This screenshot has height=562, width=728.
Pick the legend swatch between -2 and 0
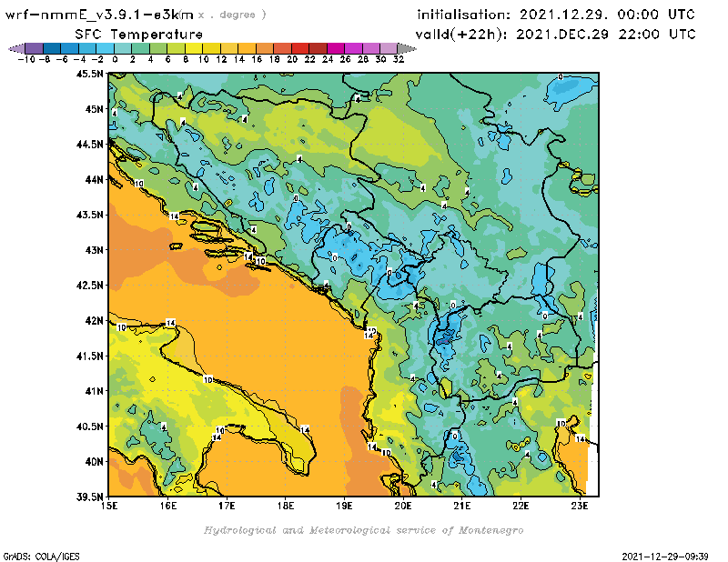[106, 48]
